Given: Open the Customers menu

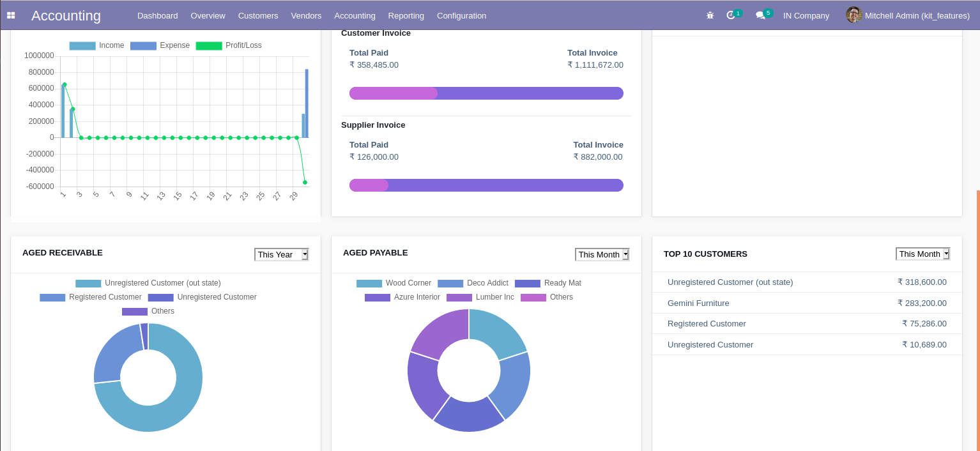Looking at the screenshot, I should pyautogui.click(x=258, y=15).
